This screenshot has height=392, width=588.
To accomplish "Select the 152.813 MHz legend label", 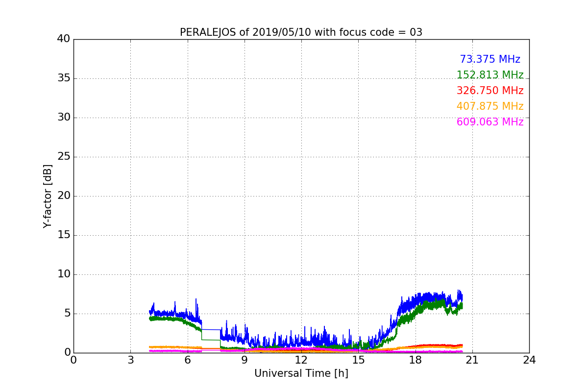I will pyautogui.click(x=490, y=75).
